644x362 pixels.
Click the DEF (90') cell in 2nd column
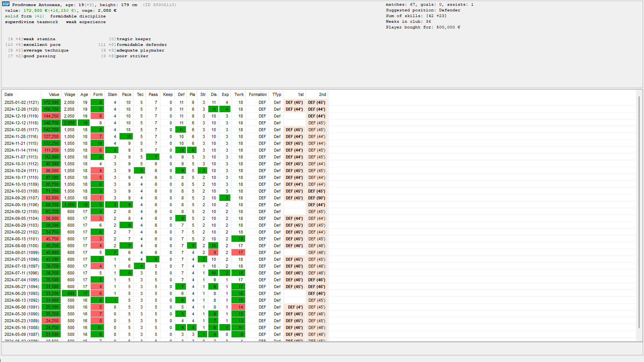317,198
